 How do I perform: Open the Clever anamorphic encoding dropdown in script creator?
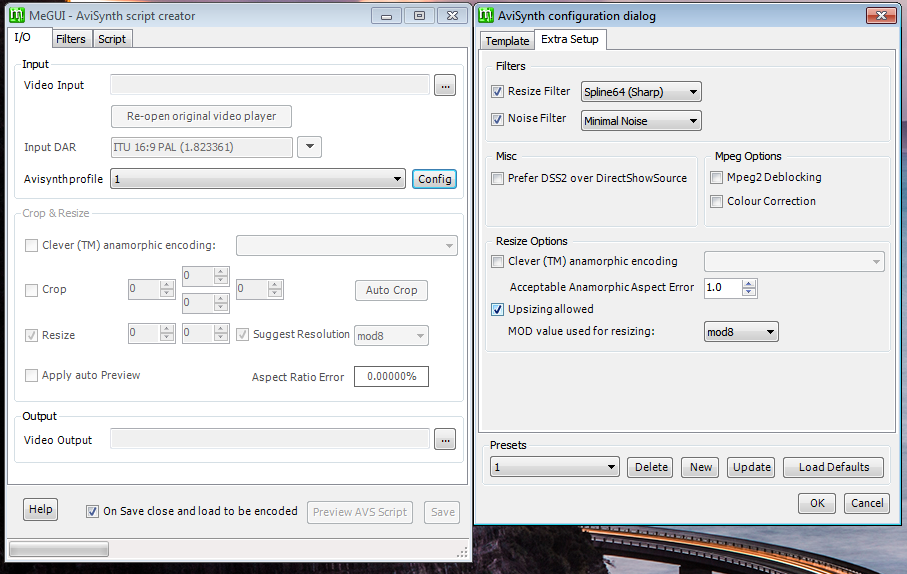[x=346, y=246]
